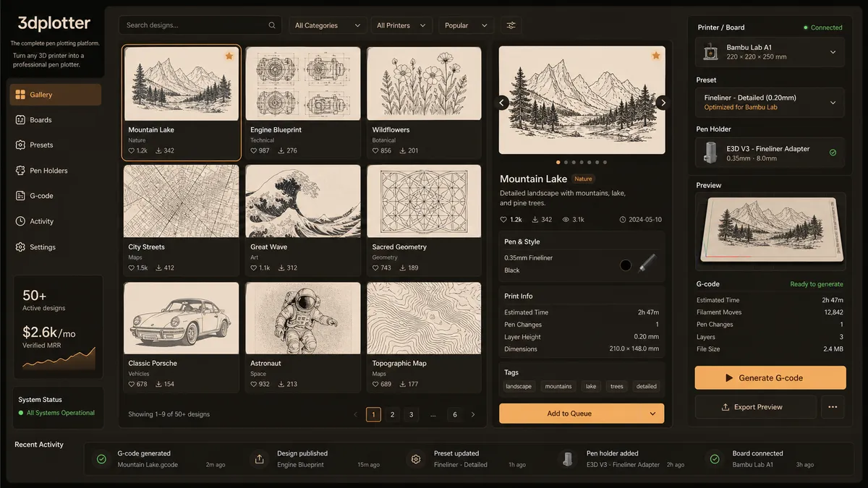Open the Popular sort dropdown
Screen dimensions: 868x488
tap(467, 25)
